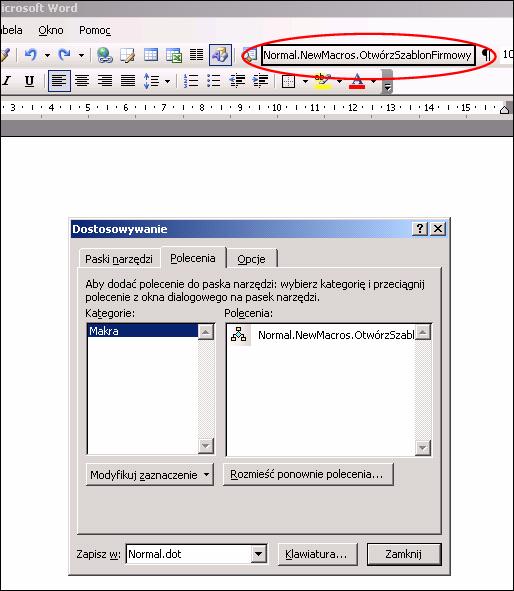The width and height of the screenshot is (514, 591).
Task: Toggle Align Left paragraph button
Action: pyautogui.click(x=59, y=81)
